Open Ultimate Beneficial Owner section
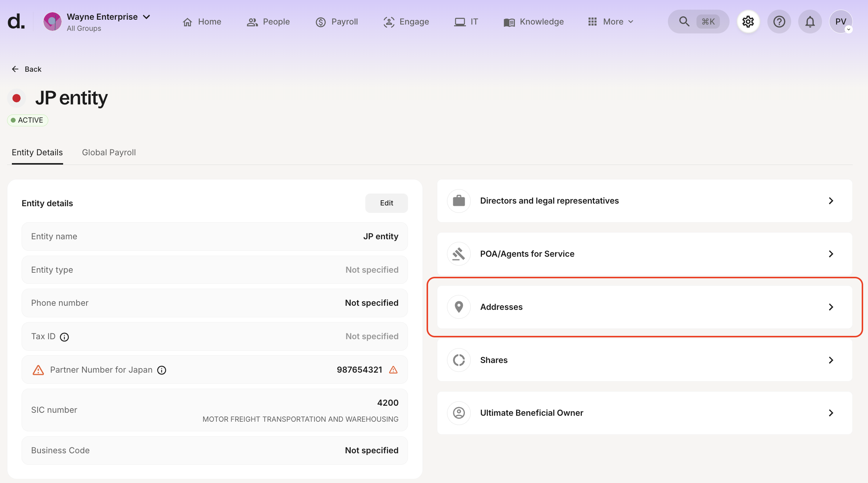The image size is (868, 483). 645,413
